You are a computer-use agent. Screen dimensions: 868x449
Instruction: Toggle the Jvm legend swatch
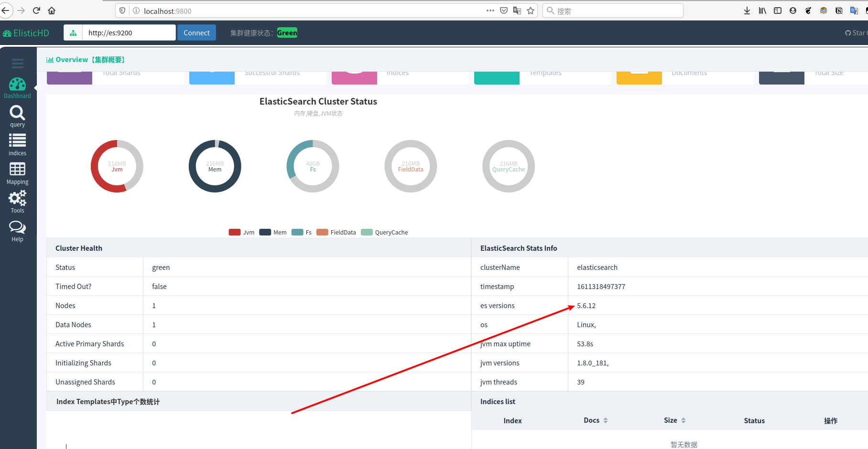[234, 232]
